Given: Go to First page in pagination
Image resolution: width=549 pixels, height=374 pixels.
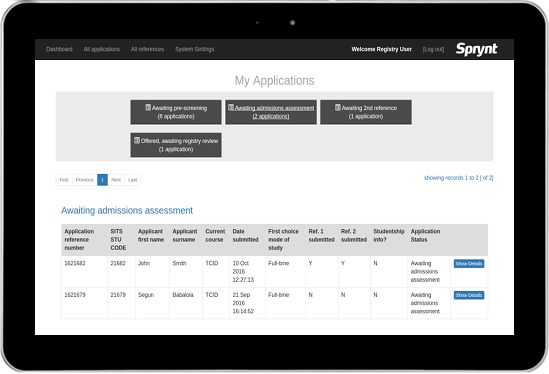Looking at the screenshot, I should pyautogui.click(x=64, y=180).
